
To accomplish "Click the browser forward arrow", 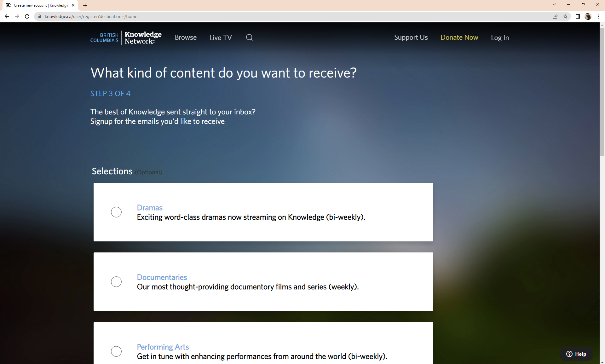I will [17, 16].
